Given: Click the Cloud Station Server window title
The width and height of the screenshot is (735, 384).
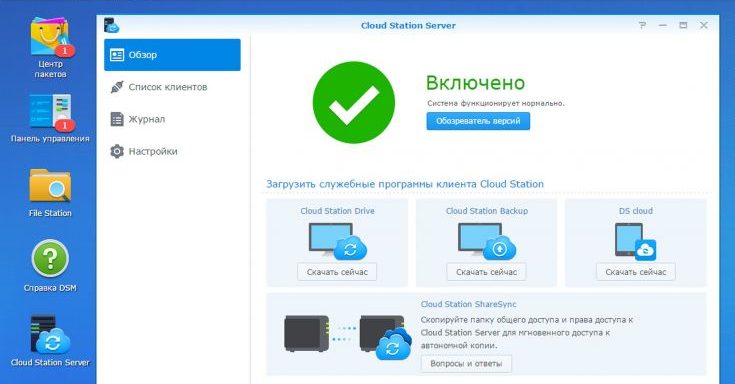Looking at the screenshot, I should [408, 26].
